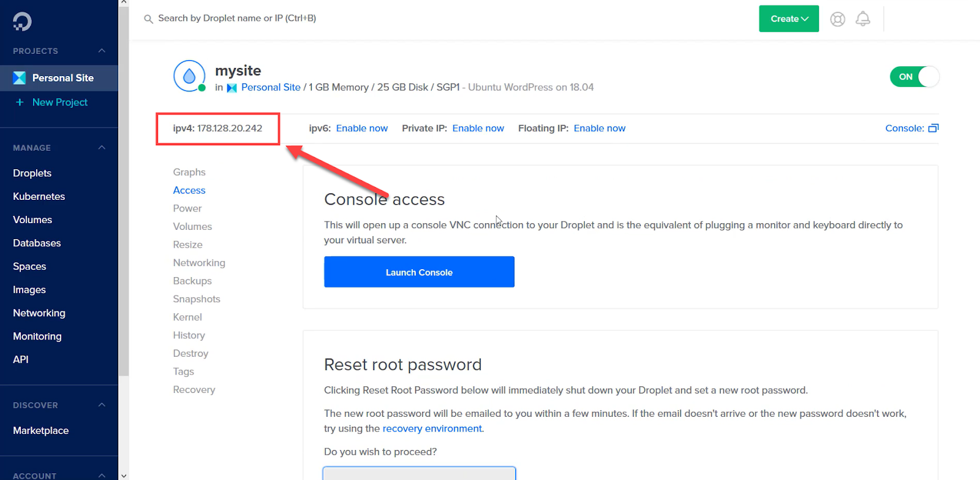Click the mysite droplet icon

[189, 76]
